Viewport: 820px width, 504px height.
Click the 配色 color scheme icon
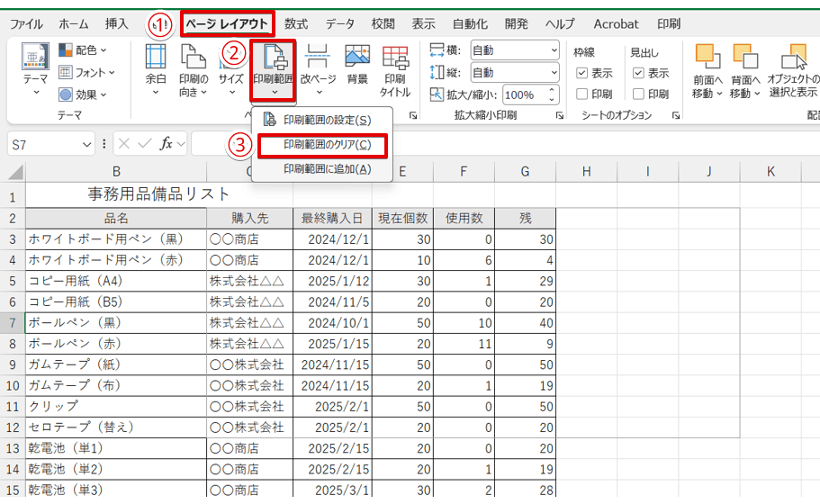point(66,50)
